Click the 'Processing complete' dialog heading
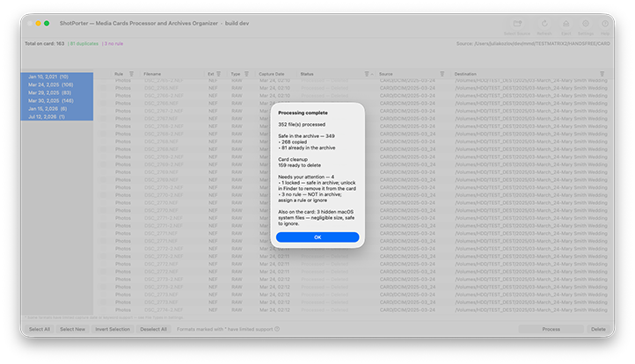 [x=303, y=113]
